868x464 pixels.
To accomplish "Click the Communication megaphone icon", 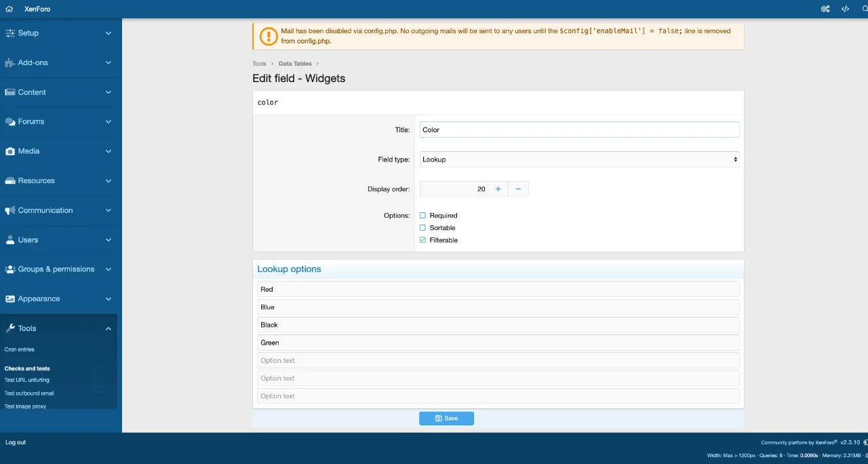I will coord(10,210).
